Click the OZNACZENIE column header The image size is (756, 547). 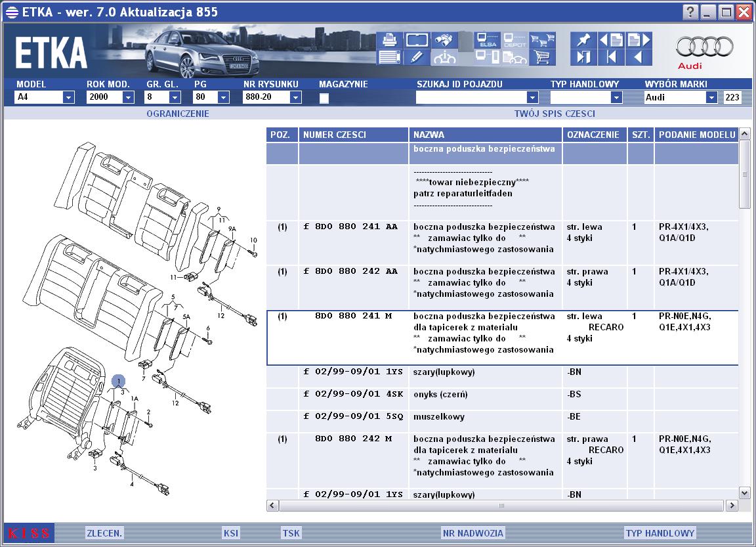coord(595,135)
